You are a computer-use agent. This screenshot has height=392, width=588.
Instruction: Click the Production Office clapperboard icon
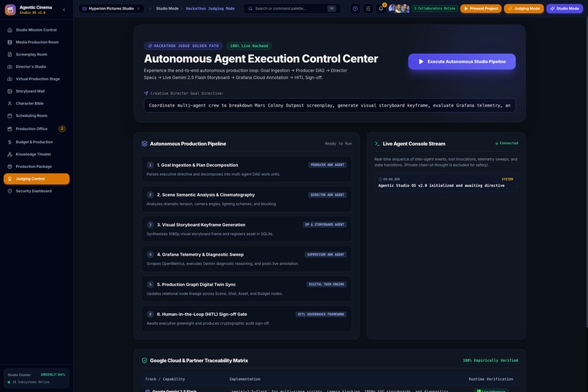coord(9,128)
